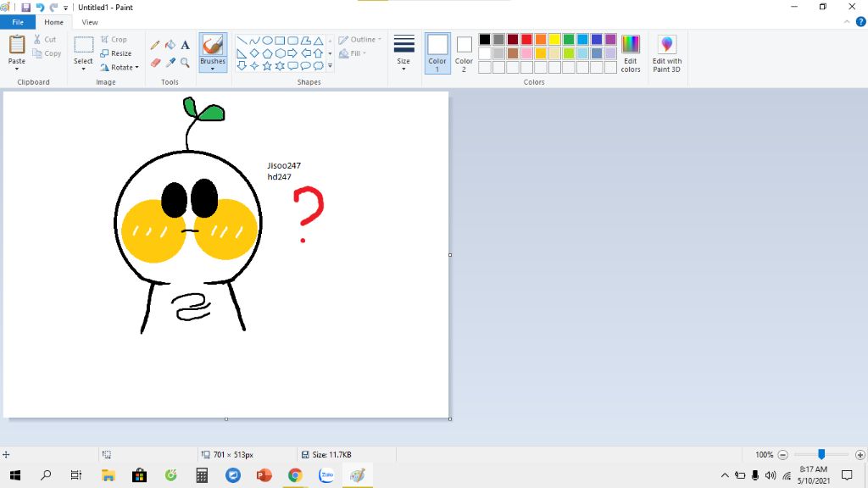Pick the yellow color swatch

(x=554, y=39)
